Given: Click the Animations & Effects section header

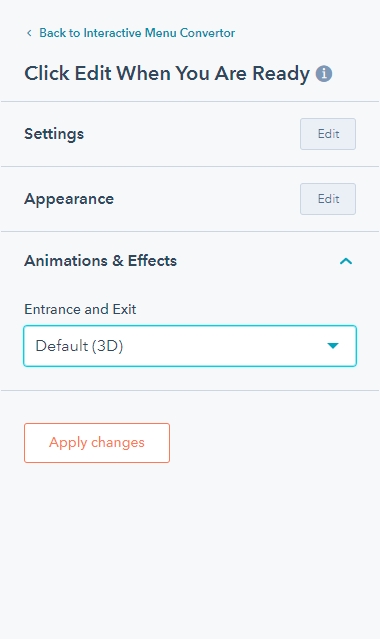Looking at the screenshot, I should point(190,261).
